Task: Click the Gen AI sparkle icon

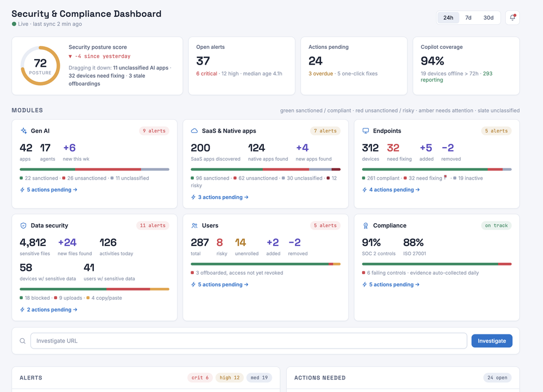Action: coord(23,131)
